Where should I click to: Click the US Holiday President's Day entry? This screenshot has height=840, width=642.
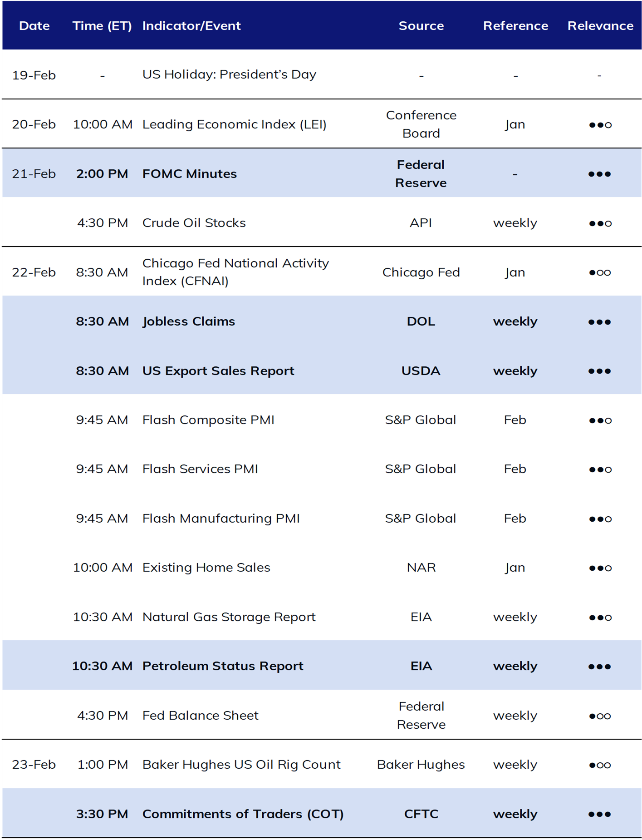pos(229,74)
